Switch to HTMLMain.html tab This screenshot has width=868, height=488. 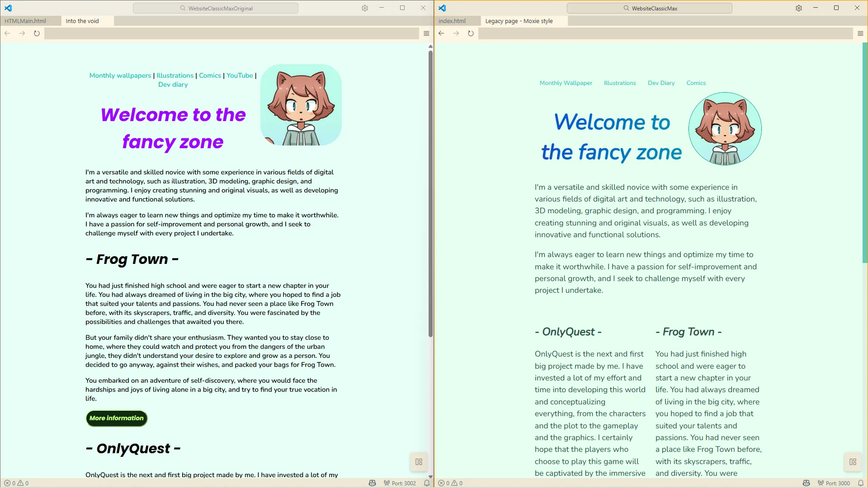coord(25,21)
